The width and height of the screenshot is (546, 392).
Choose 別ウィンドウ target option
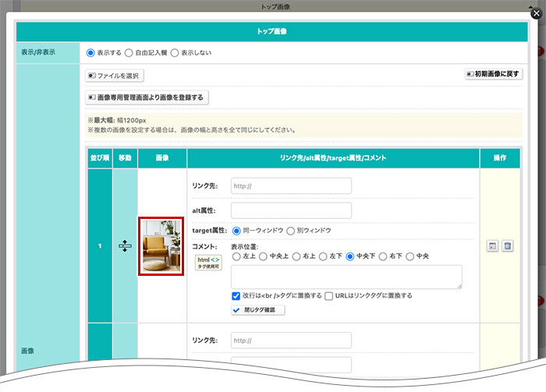point(292,231)
